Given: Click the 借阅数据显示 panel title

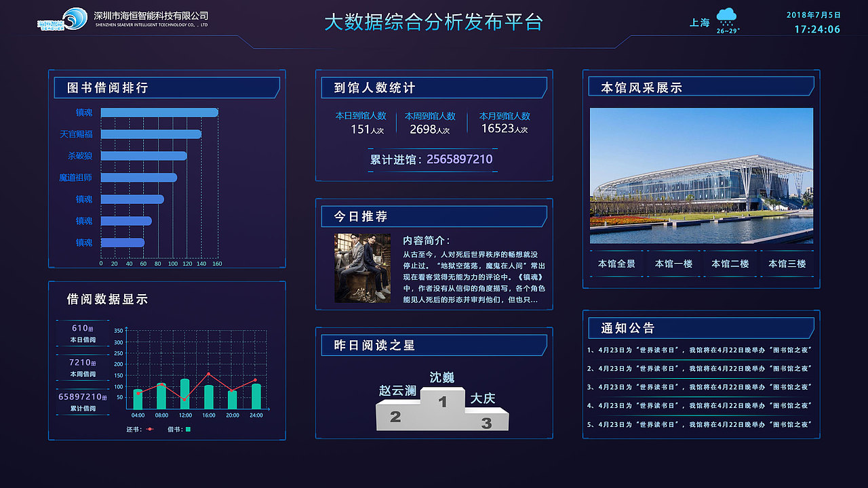Looking at the screenshot, I should click(x=107, y=299).
